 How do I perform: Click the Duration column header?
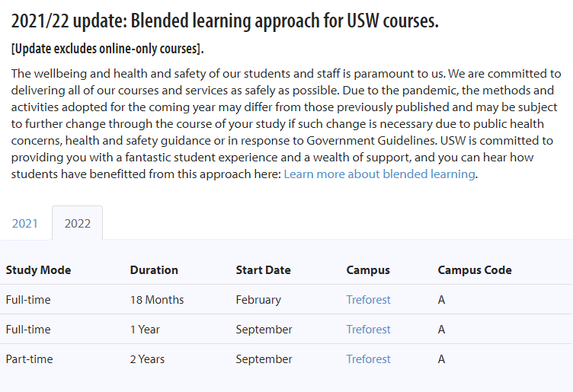(154, 270)
